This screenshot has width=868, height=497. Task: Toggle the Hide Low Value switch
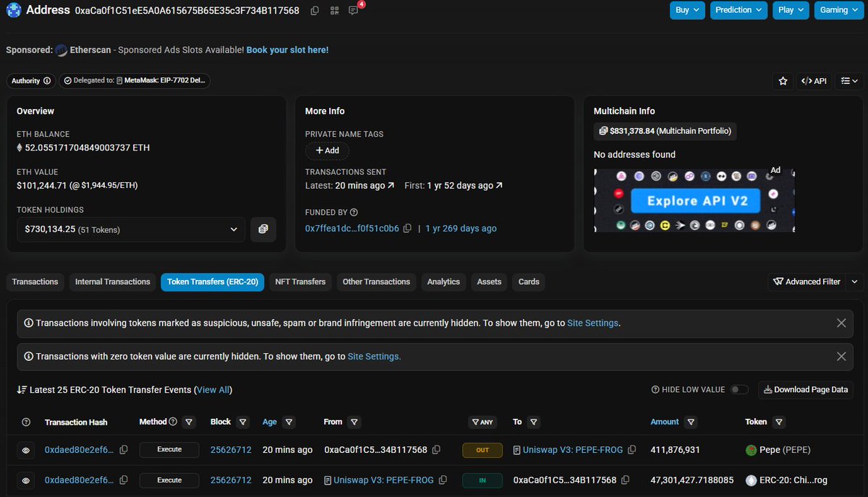click(x=739, y=390)
